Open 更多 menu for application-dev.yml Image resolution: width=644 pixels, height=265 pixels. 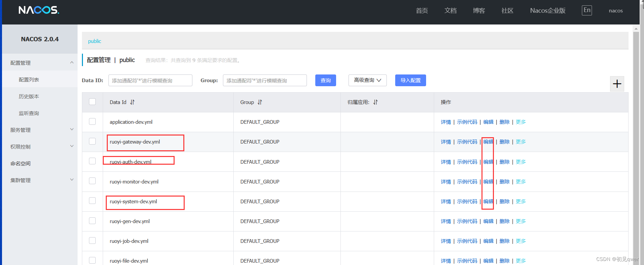521,122
